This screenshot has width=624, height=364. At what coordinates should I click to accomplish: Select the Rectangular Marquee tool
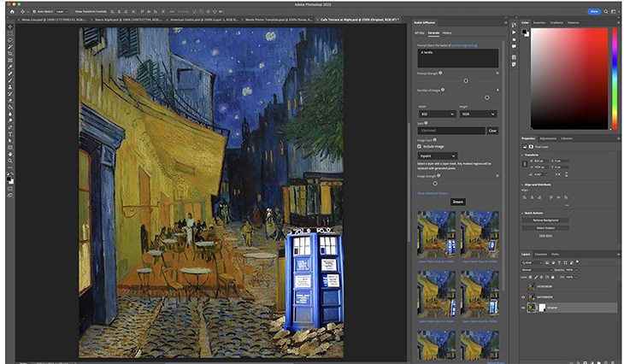10,33
